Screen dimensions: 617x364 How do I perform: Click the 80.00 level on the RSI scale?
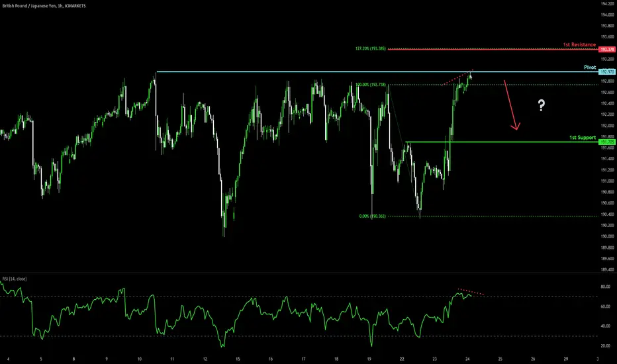pos(605,287)
